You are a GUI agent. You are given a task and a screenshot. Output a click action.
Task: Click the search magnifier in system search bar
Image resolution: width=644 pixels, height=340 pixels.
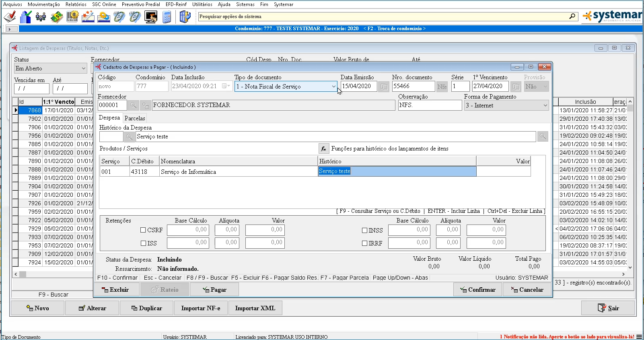click(572, 16)
